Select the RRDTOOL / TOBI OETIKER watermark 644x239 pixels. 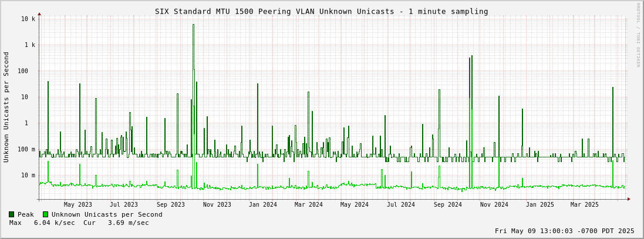pyautogui.click(x=638, y=35)
